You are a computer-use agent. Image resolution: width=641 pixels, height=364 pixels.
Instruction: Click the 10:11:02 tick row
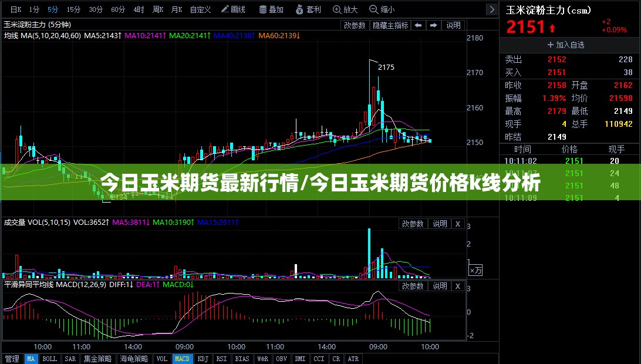pyautogui.click(x=569, y=161)
